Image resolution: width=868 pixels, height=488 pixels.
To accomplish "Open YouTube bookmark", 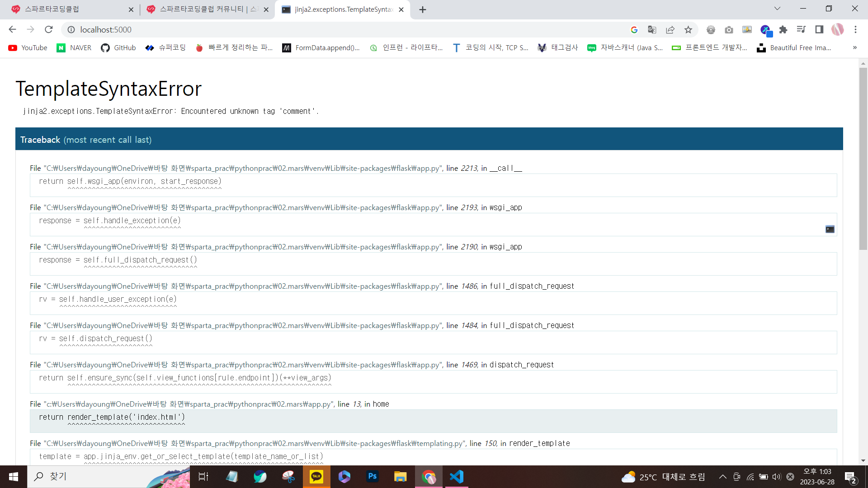I will (x=28, y=48).
